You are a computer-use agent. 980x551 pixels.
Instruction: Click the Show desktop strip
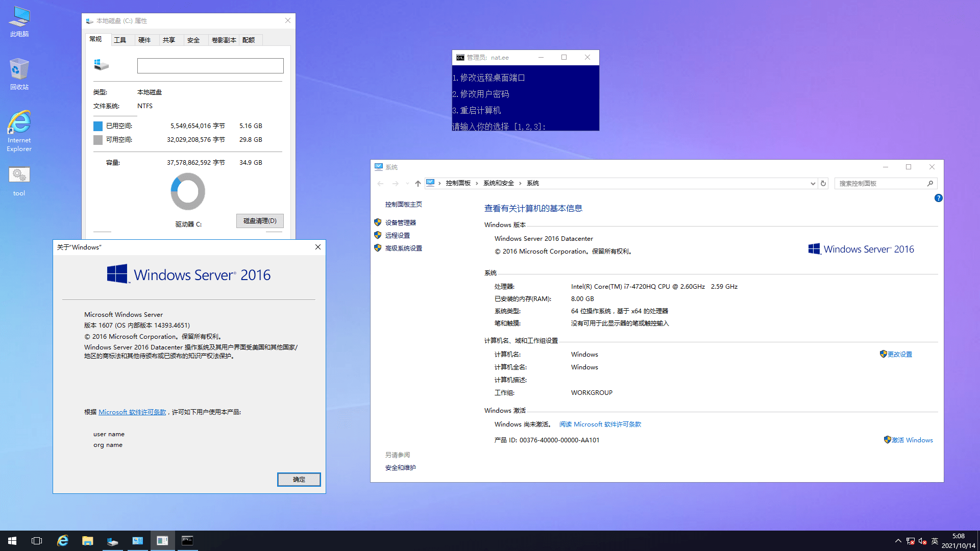click(x=978, y=541)
